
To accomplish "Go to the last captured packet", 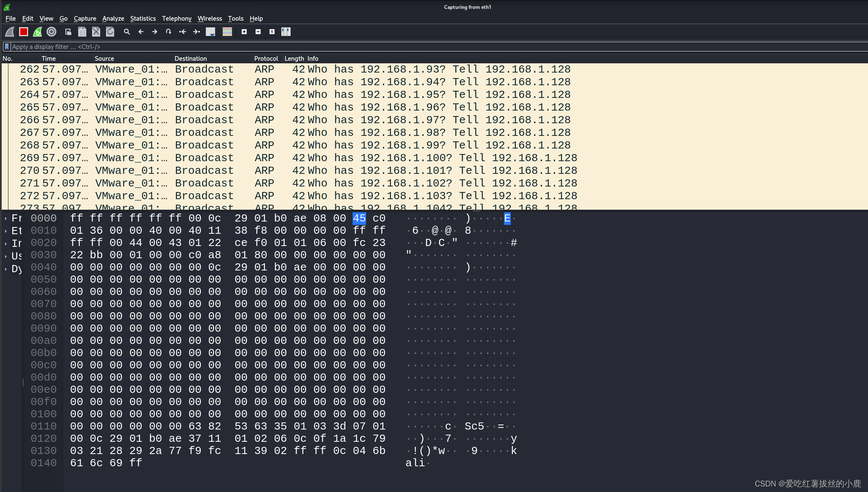I will [196, 32].
